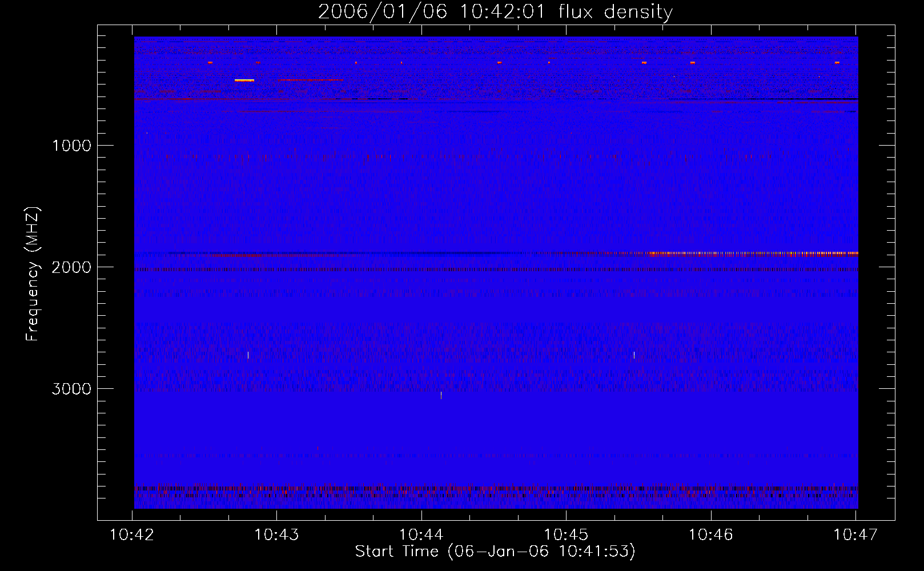This screenshot has width=924, height=571.
Task: Click the 10:45 time tick label
Action: [566, 535]
